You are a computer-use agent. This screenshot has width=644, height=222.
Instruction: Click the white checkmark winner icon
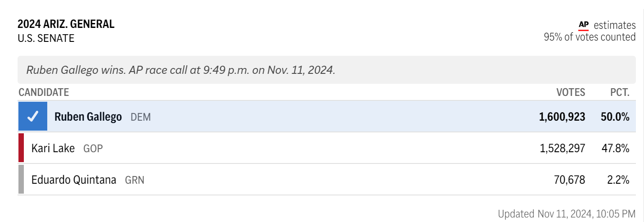[32, 116]
